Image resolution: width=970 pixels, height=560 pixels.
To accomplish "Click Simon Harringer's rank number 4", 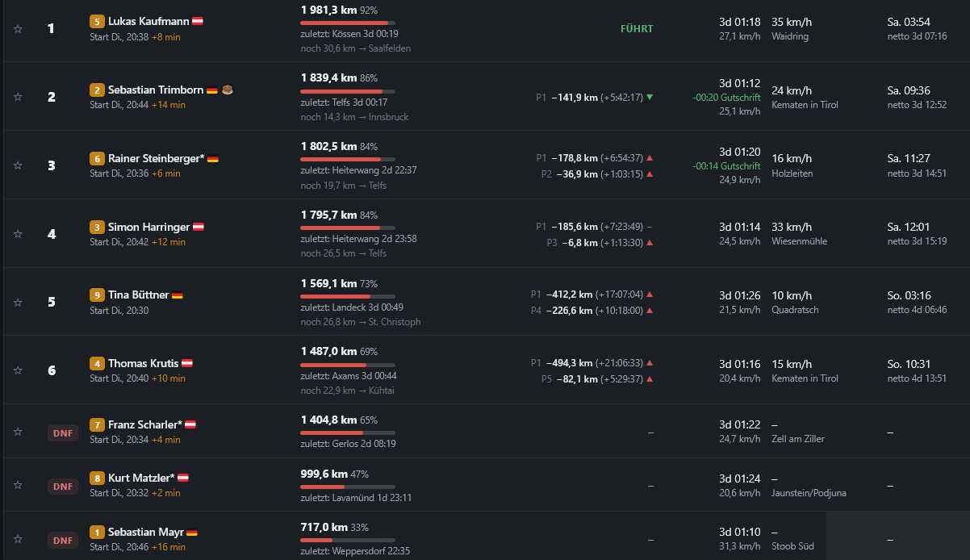I will pos(52,234).
